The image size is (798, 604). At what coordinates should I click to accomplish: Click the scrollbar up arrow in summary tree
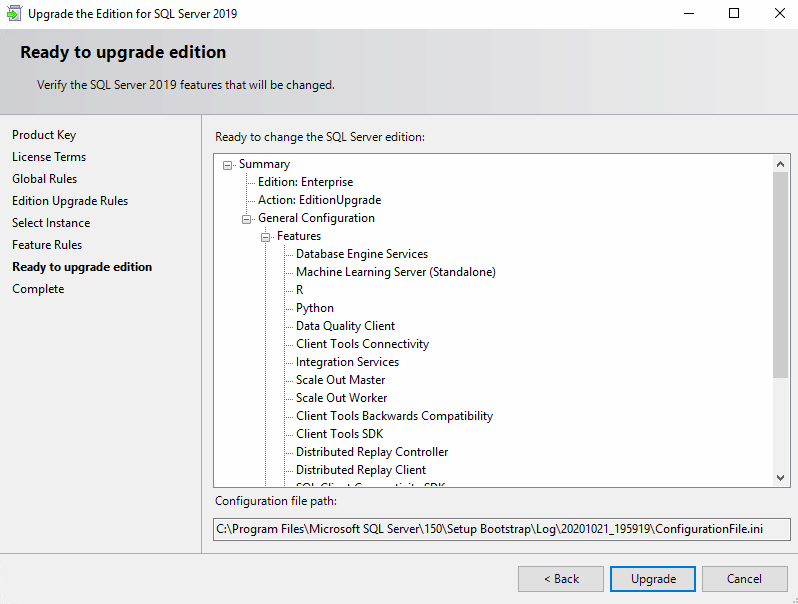780,164
